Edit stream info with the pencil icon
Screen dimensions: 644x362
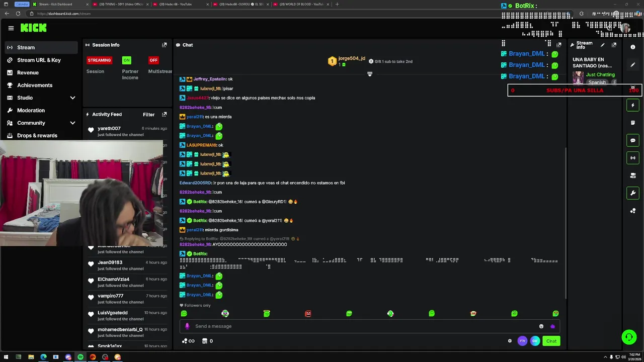pos(603,45)
